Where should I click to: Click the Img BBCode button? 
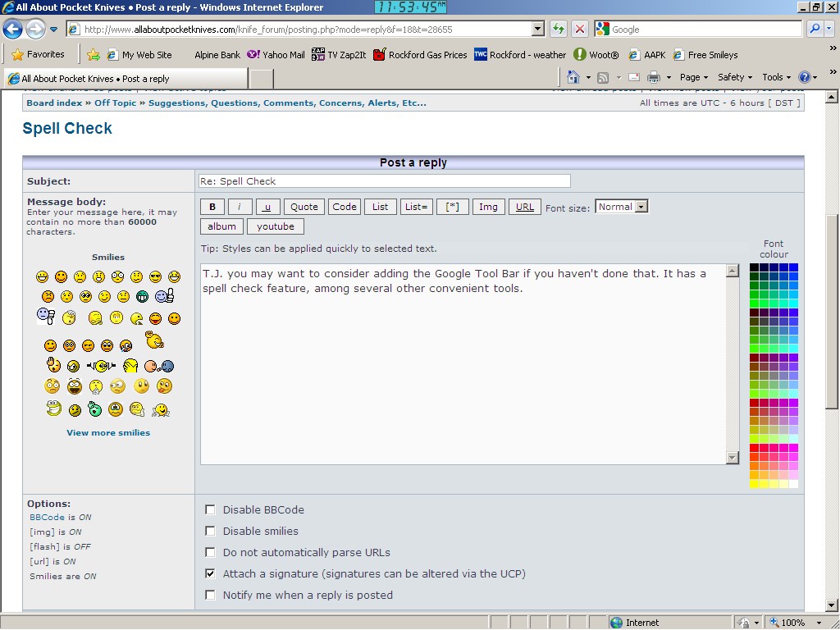(x=488, y=207)
